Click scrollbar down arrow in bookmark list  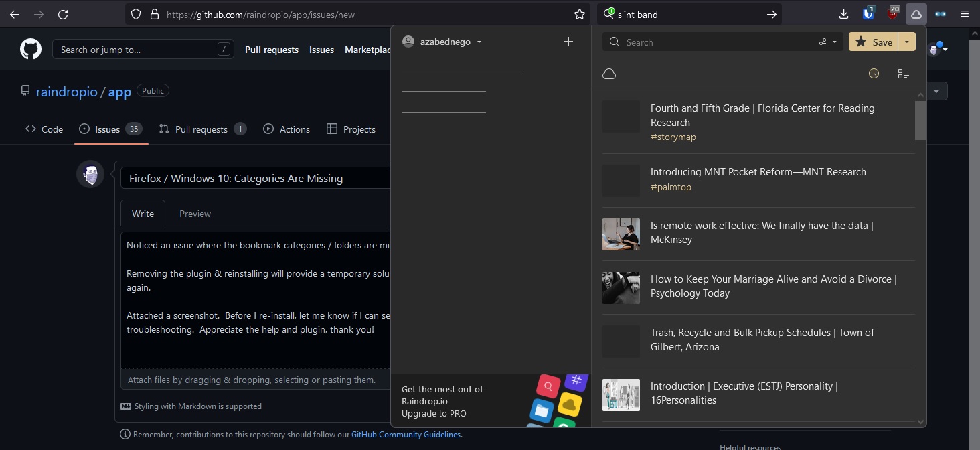pos(920,422)
